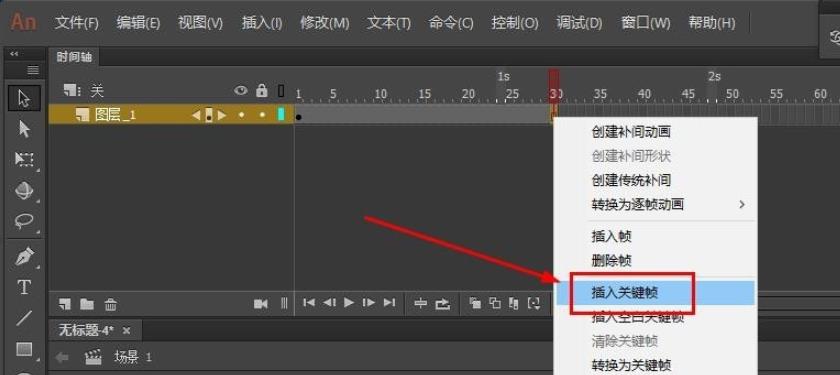Click the center frame icon
The image size is (840, 375).
point(421,303)
